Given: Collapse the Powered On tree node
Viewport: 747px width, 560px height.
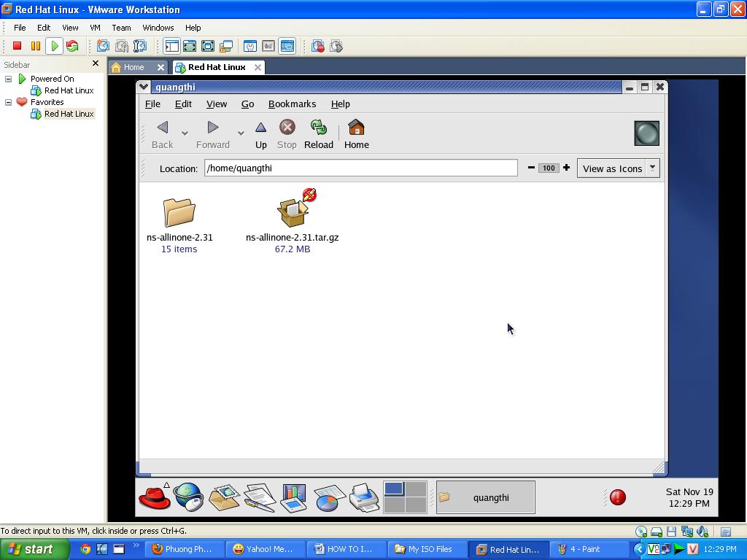Looking at the screenshot, I should click(x=9, y=79).
